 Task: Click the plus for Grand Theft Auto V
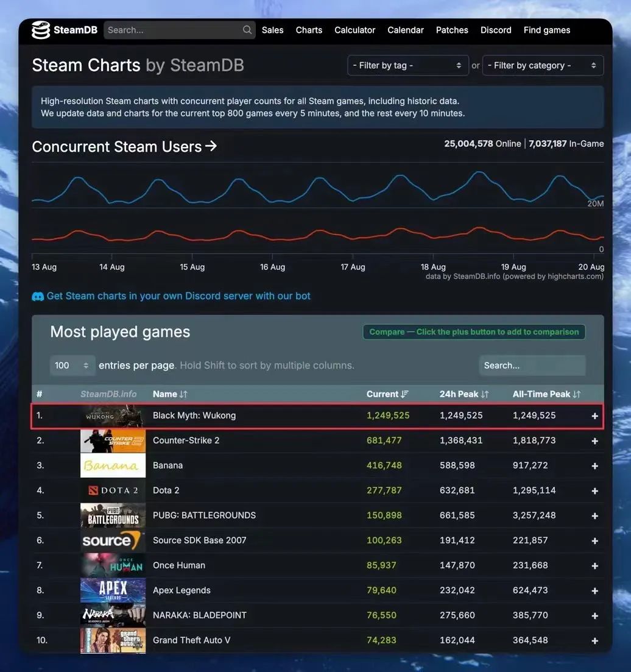[594, 641]
